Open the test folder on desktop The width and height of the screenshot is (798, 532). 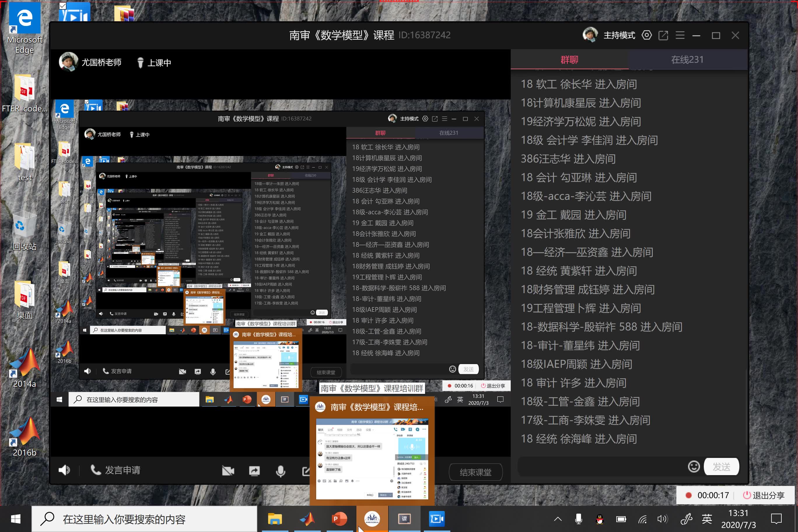[x=24, y=162]
